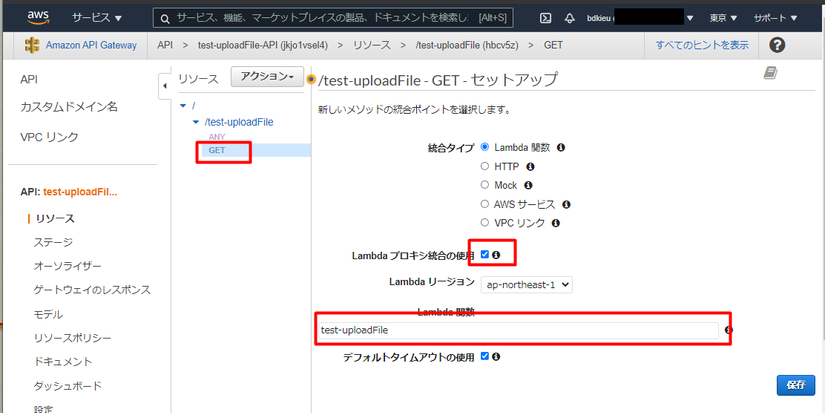Select VPC リンク integration type

[x=485, y=223]
